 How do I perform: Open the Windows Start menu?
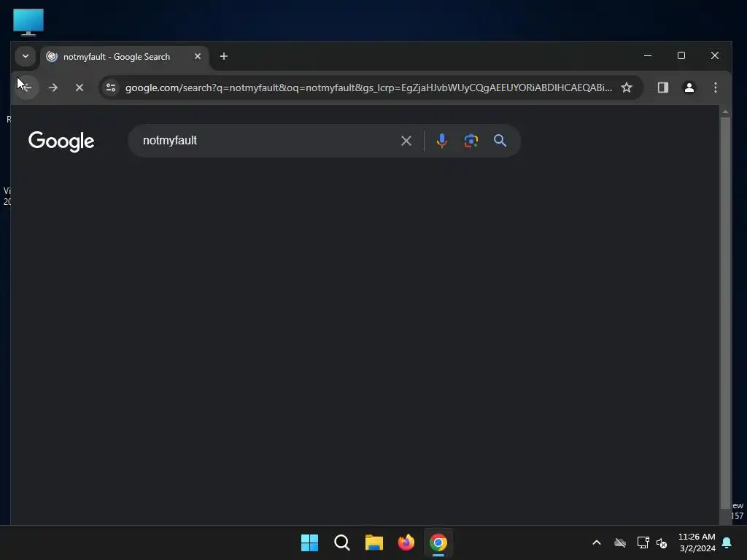(309, 542)
